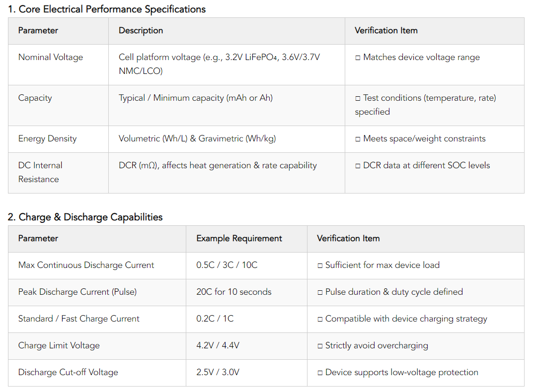Tick Strictly avoid overcharging checkbox
The image size is (534, 392).
(x=320, y=346)
